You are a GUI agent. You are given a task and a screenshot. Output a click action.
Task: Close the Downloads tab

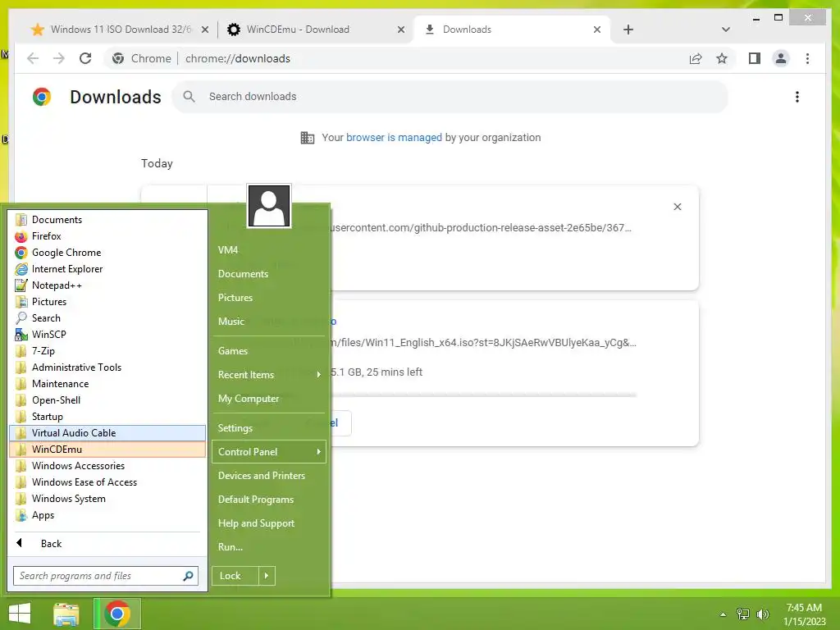[x=597, y=30]
